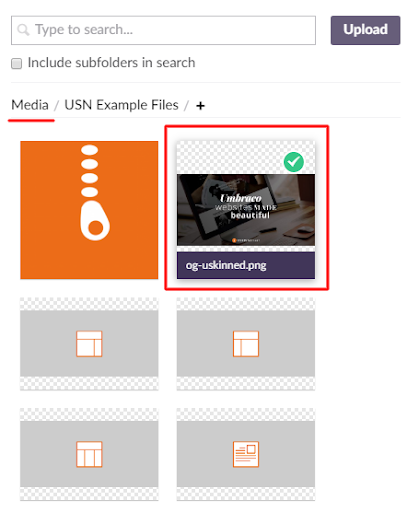Focus the 'Type to search...' field
Image resolution: width=407 pixels, height=512 pixels.
163,30
